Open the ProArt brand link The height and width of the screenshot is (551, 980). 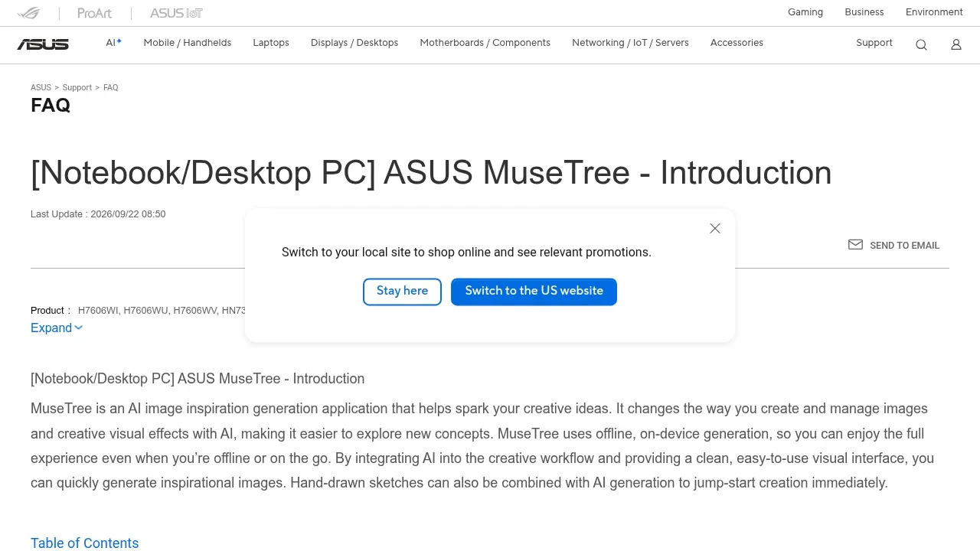(x=95, y=13)
